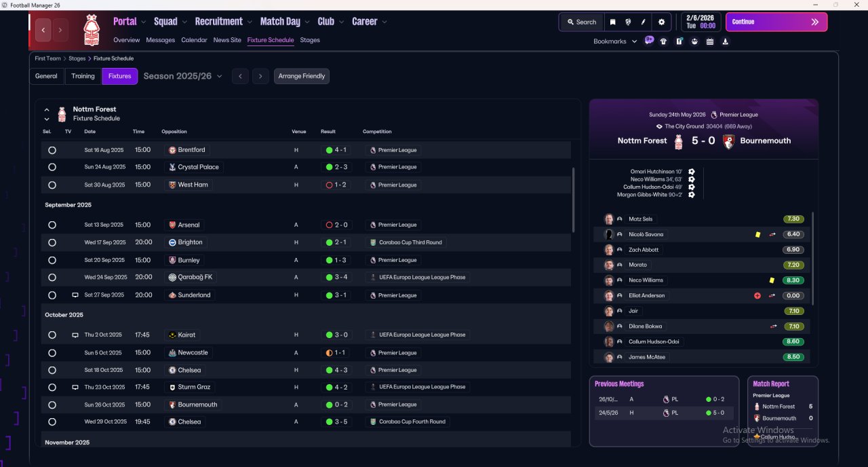The image size is (868, 467).
Task: Go back with the left navigation arrow
Action: pyautogui.click(x=43, y=30)
